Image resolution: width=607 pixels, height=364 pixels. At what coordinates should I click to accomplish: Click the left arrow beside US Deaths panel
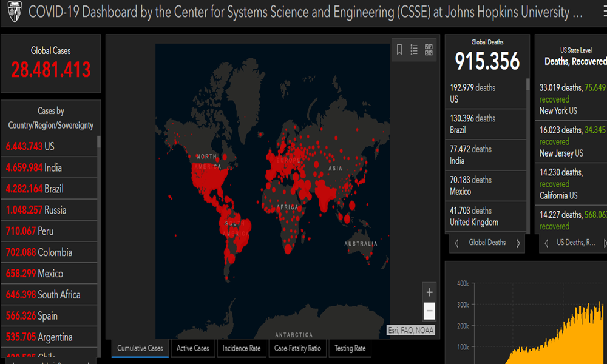click(546, 243)
